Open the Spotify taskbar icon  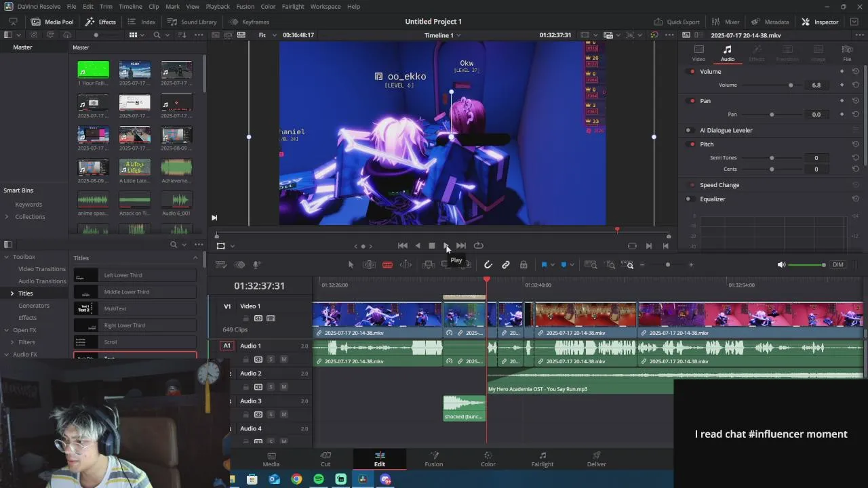pos(319,479)
